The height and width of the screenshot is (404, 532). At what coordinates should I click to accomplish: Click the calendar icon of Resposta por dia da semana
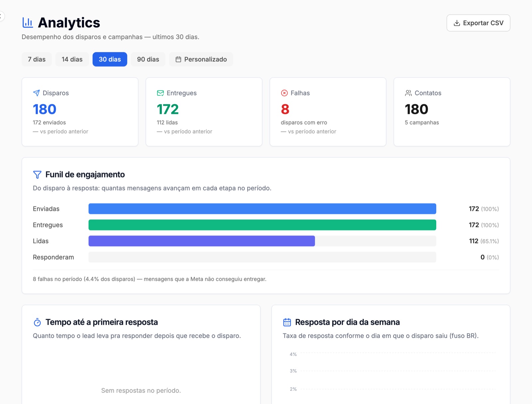pyautogui.click(x=287, y=322)
